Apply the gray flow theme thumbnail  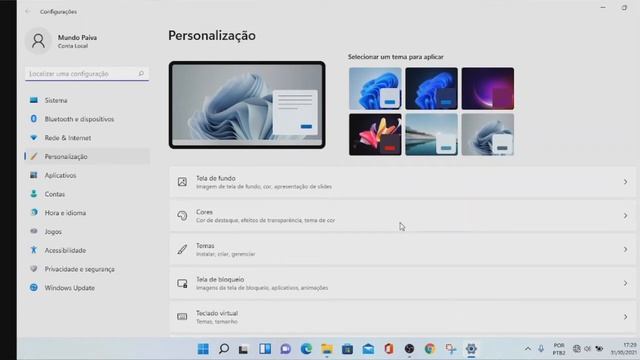pyautogui.click(x=488, y=134)
